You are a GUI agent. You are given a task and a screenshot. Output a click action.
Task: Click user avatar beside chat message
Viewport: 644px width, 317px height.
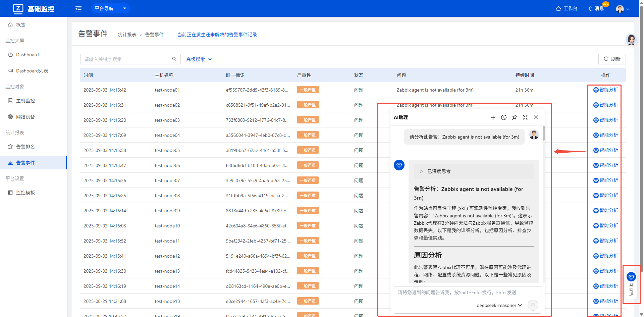tap(534, 135)
